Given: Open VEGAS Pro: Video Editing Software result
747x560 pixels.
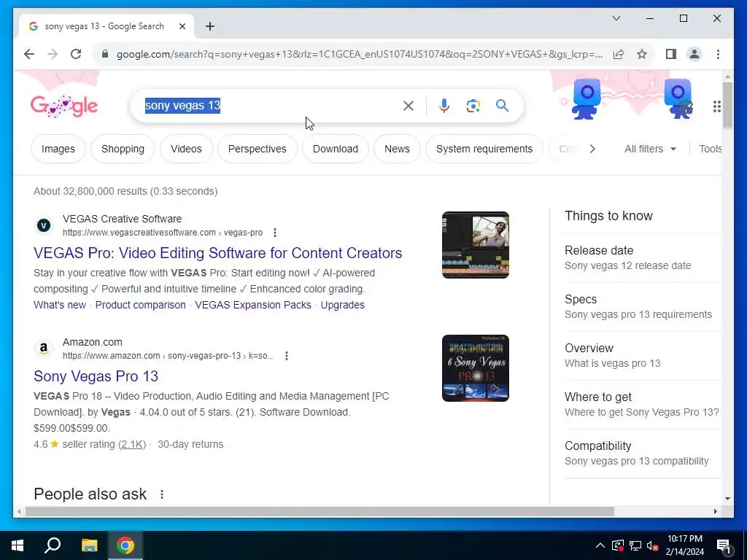Looking at the screenshot, I should coord(217,253).
